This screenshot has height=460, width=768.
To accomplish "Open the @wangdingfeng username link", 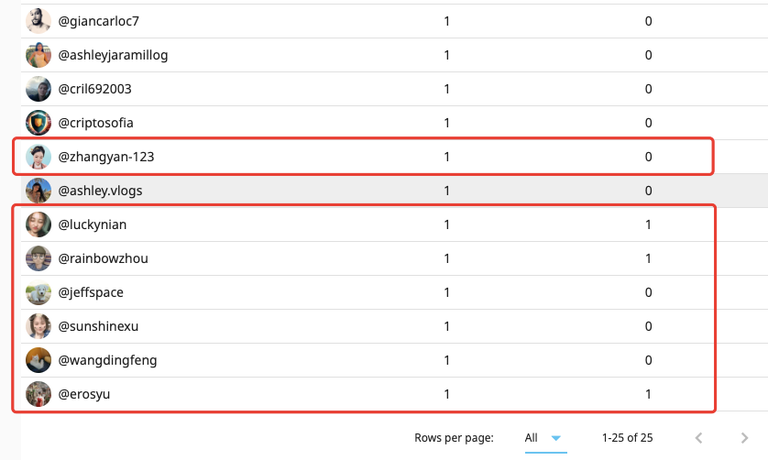I will click(x=107, y=361).
